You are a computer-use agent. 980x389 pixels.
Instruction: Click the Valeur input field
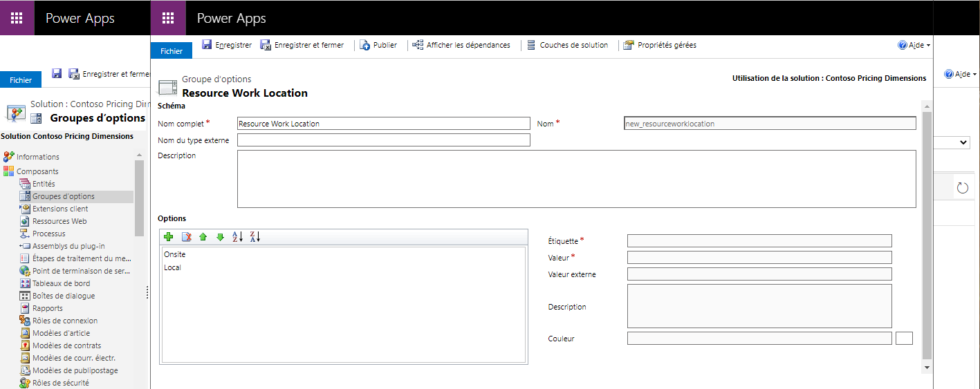click(759, 258)
